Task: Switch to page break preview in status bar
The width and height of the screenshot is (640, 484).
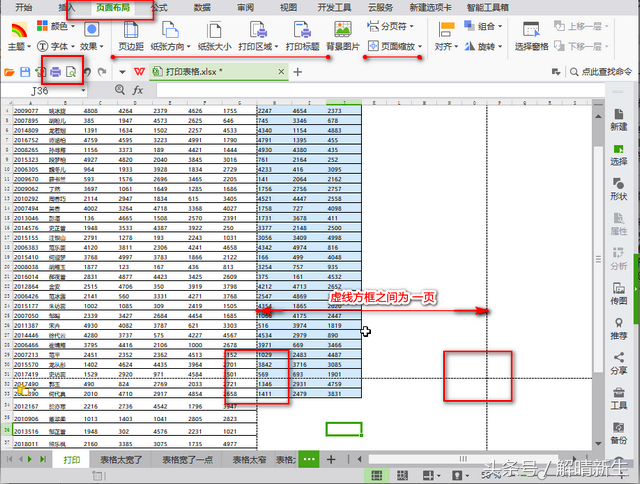Action: pos(402,475)
